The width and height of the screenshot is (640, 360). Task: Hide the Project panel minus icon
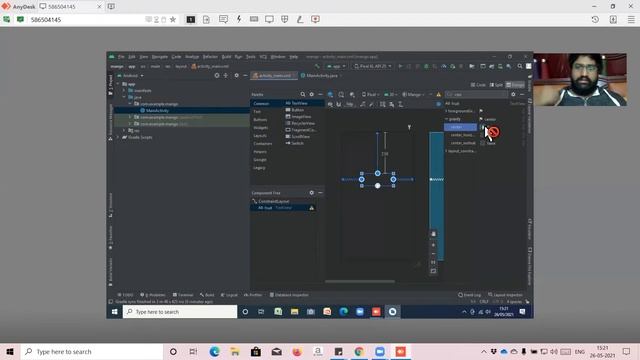pyautogui.click(x=245, y=76)
